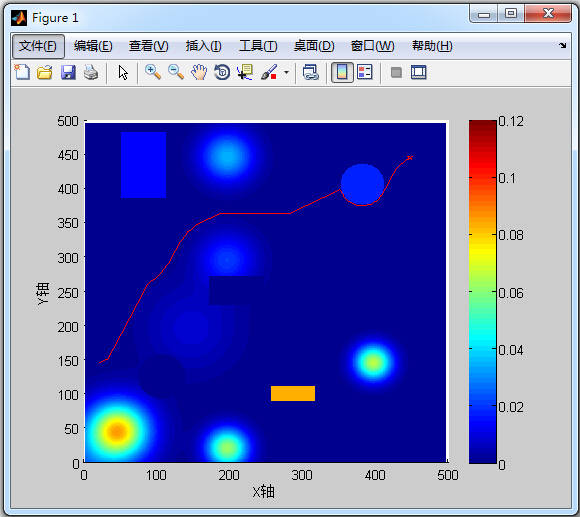580x517 pixels.
Task: Activate the Zoom In magnifier tool
Action: tap(153, 72)
